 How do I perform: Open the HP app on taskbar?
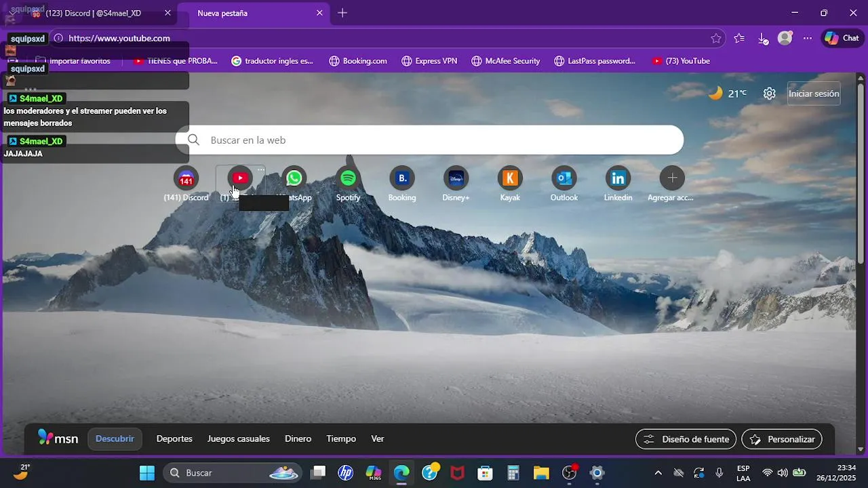point(346,472)
